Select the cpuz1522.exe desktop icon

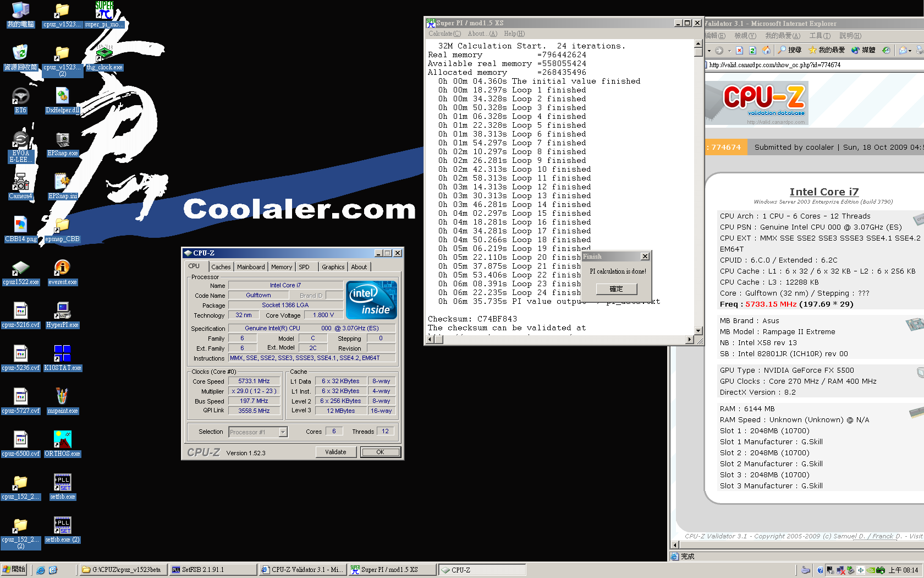click(20, 272)
